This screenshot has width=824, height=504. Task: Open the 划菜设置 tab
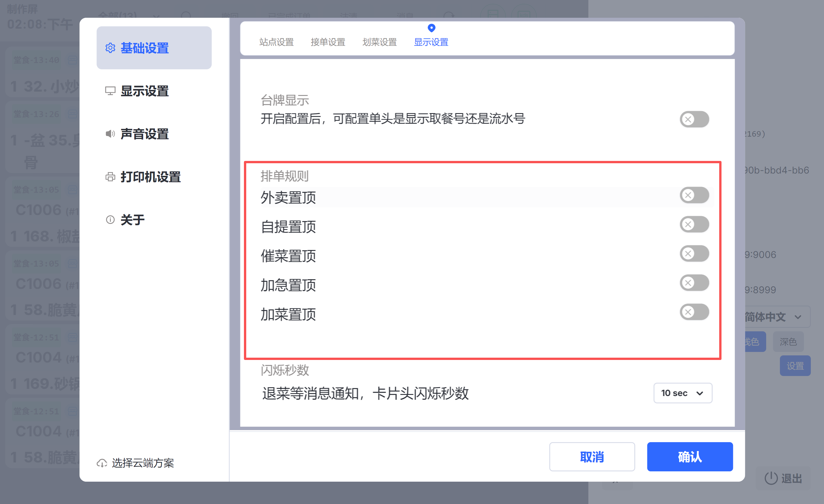click(379, 42)
